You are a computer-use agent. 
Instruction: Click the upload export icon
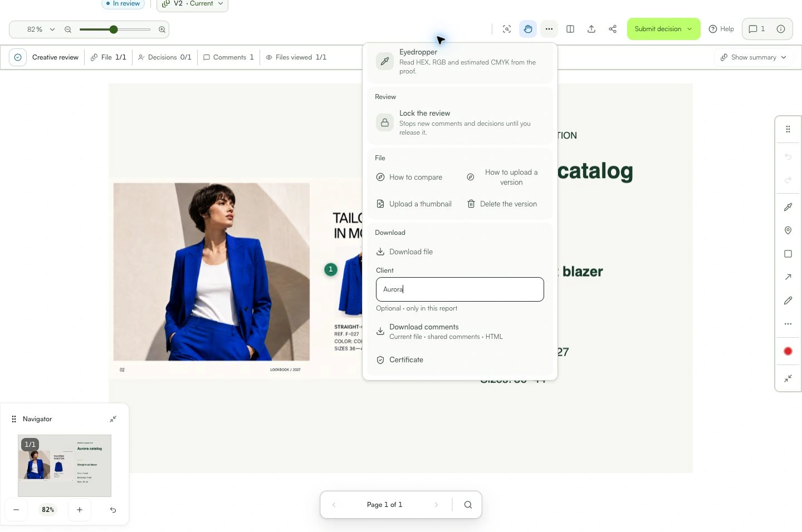tap(591, 29)
